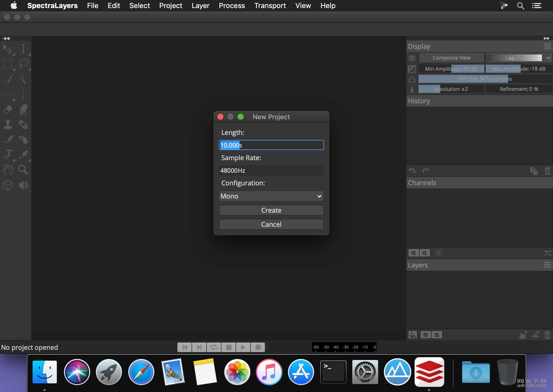Collapse the left tool panel arrows

(x=6, y=38)
